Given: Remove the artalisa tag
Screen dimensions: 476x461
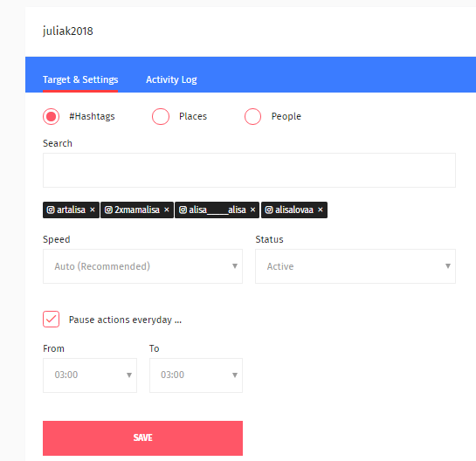Looking at the screenshot, I should (93, 210).
